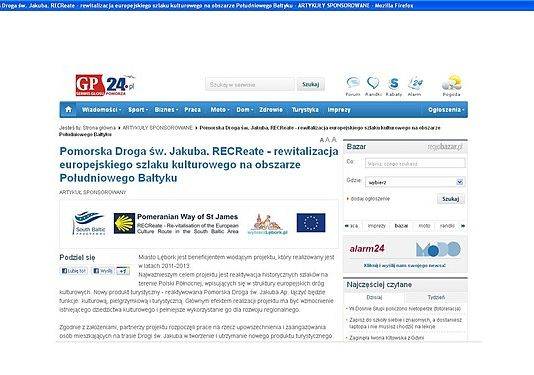Click the dodaj ogłoszenie link
The width and height of the screenshot is (534, 375).
coord(370,199)
